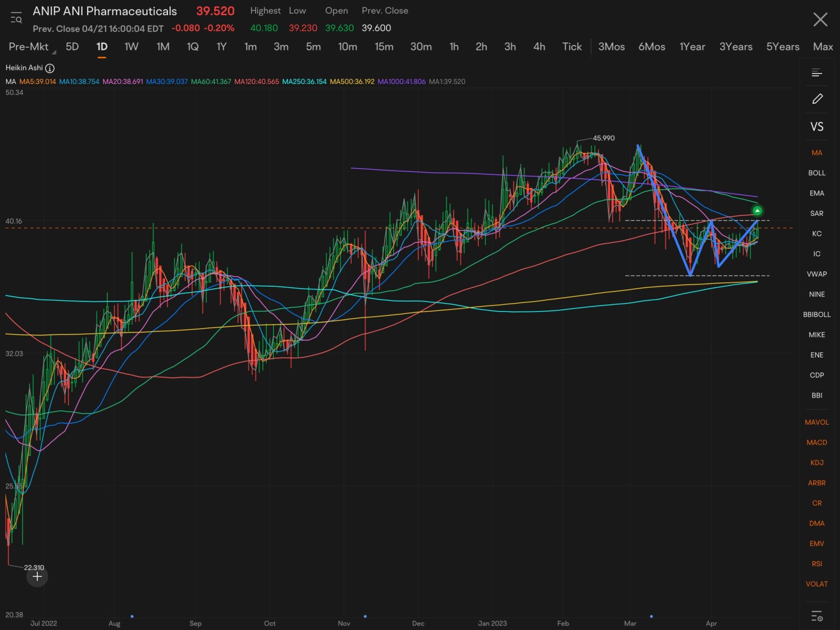840x630 pixels.
Task: Expand the Pre-Mkt session dropdown
Action: coord(31,47)
